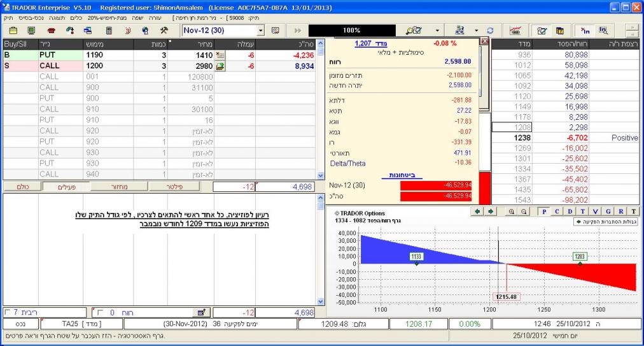This screenshot has width=644, height=346.
Task: Toggle the רווח checkbox
Action: click(100, 313)
